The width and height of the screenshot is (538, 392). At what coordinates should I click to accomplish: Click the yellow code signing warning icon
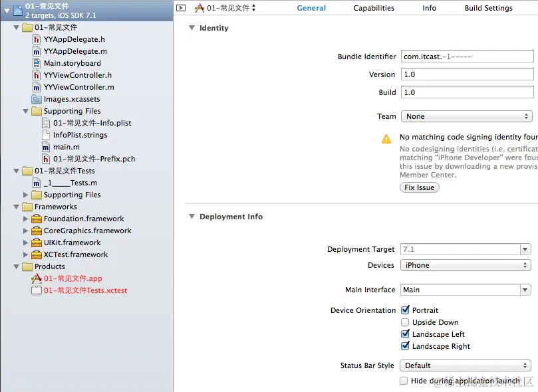tap(386, 139)
